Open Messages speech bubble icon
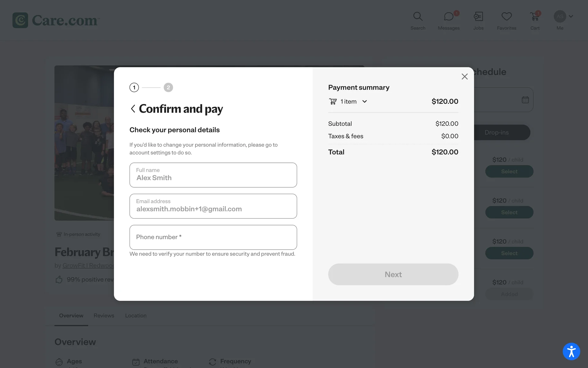This screenshot has height=368, width=588. 448,17
